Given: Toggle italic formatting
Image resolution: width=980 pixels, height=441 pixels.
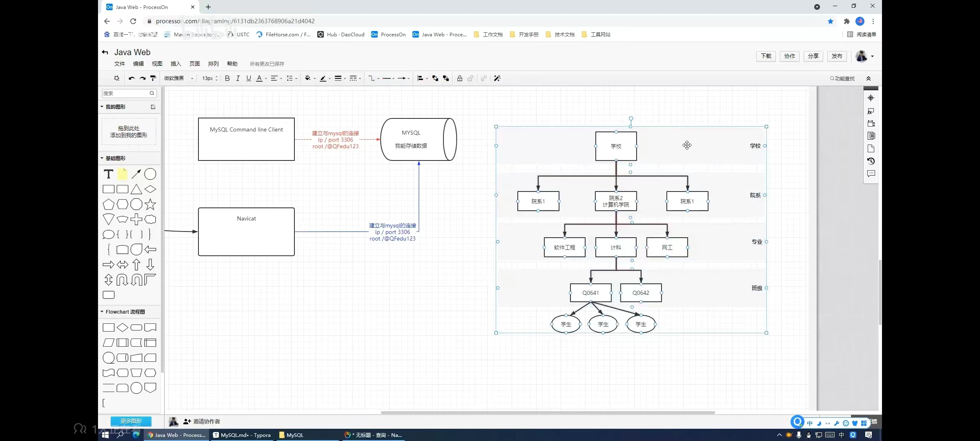Looking at the screenshot, I should [x=238, y=78].
